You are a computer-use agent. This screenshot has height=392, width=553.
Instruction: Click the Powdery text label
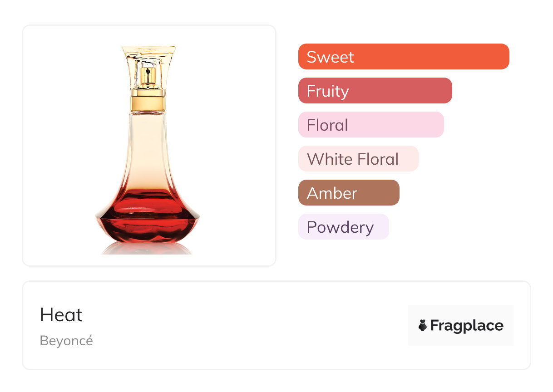(x=340, y=227)
